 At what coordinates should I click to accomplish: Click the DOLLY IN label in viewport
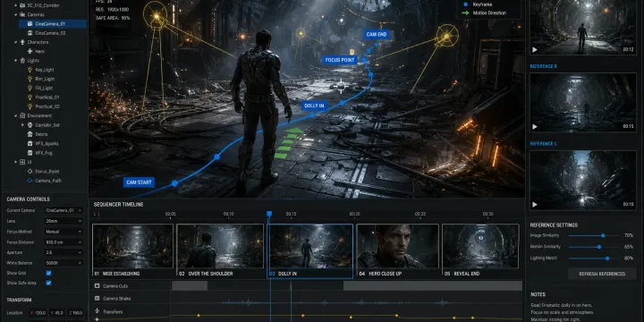coord(315,106)
